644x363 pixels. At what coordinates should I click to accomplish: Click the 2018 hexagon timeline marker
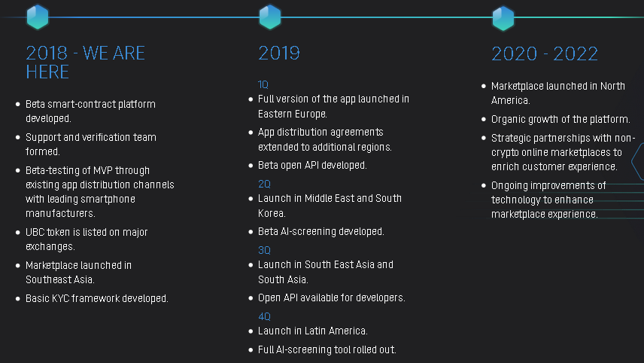(x=38, y=17)
